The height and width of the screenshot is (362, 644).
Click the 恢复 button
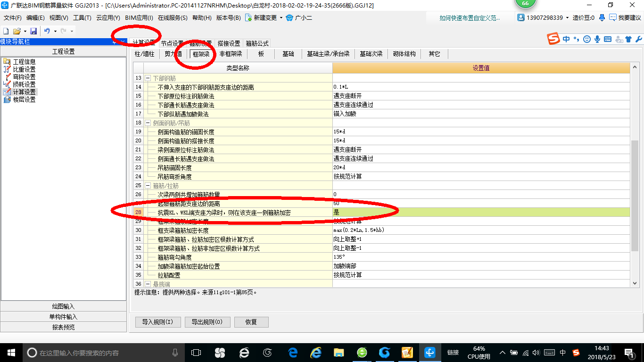251,322
